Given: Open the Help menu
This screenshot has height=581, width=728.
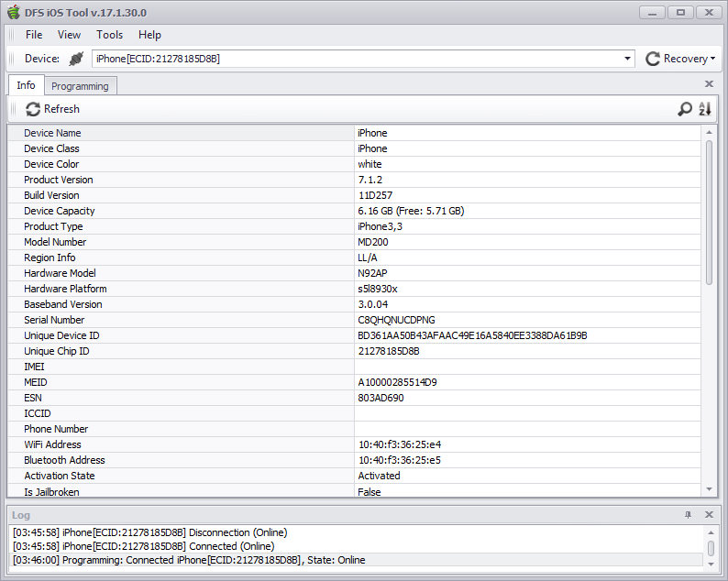Looking at the screenshot, I should point(149,35).
